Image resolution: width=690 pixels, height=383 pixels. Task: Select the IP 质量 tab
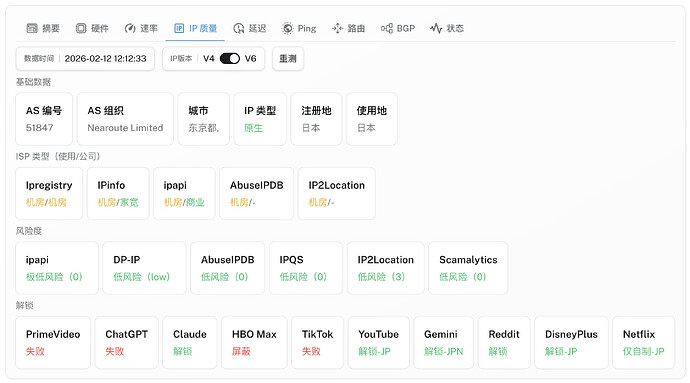coord(195,29)
